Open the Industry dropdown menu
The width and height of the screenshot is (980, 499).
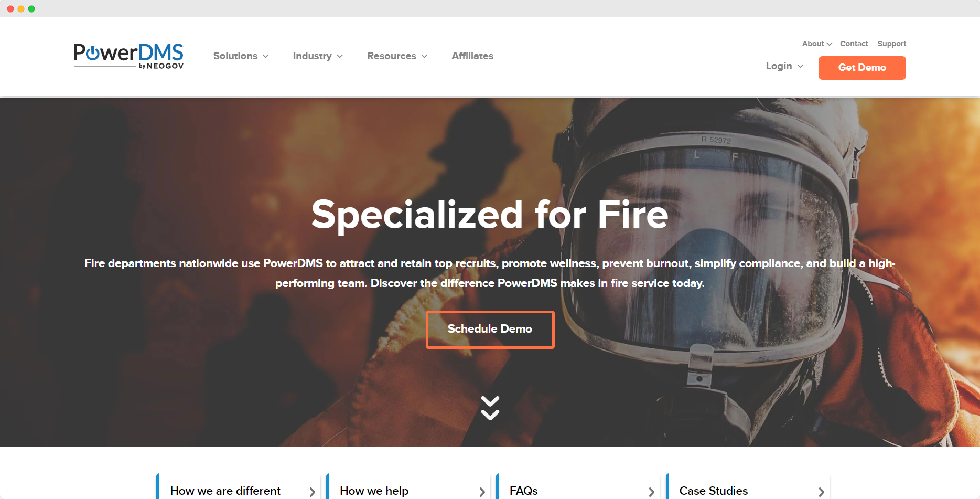(x=318, y=56)
